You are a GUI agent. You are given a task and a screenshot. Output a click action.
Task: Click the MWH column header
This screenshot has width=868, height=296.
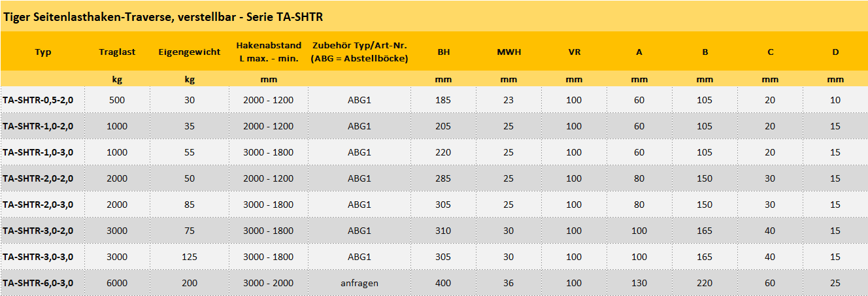click(509, 52)
